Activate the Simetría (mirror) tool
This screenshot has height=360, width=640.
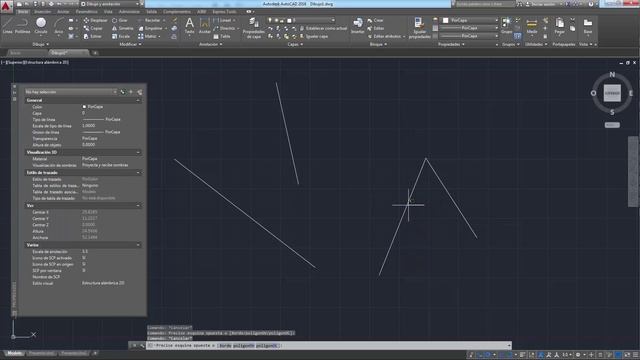point(122,28)
